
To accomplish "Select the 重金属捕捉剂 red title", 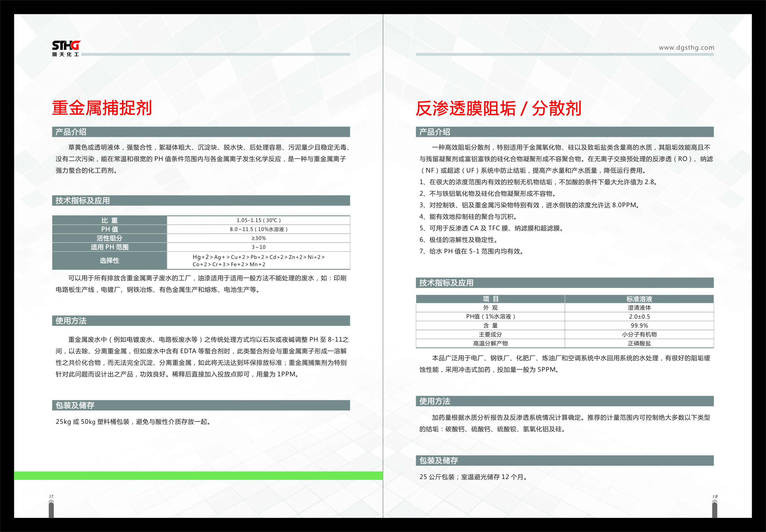I will (102, 108).
